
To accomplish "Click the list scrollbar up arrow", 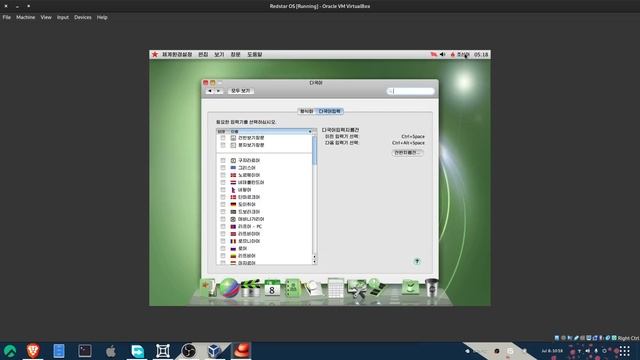I will pos(314,257).
